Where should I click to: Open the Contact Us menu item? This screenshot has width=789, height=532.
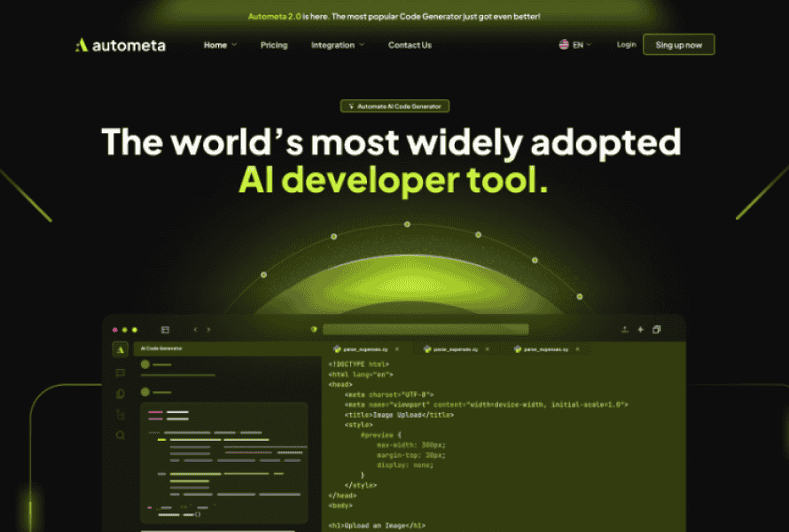tap(410, 45)
